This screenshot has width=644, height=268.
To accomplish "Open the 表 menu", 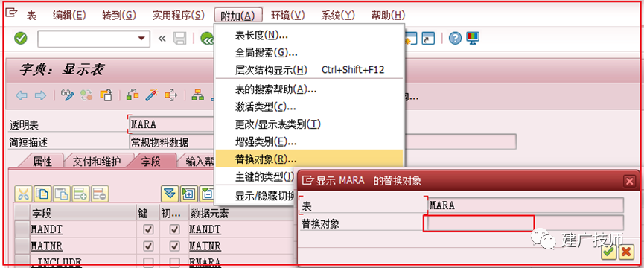I will (x=31, y=16).
